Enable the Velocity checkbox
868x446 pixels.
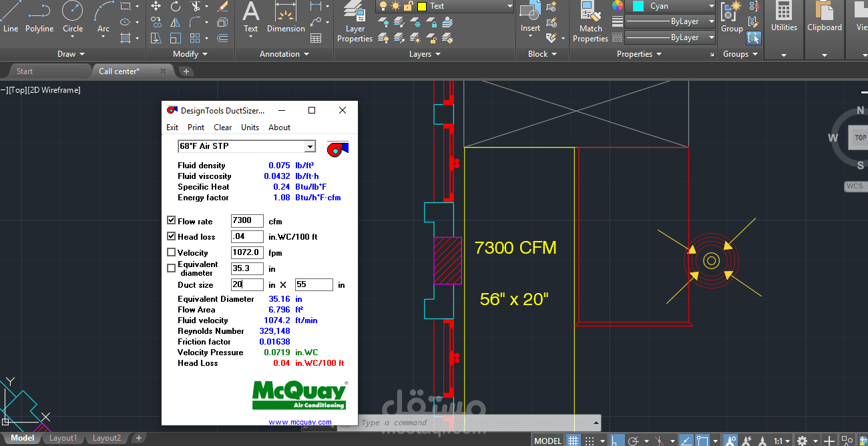click(x=172, y=252)
